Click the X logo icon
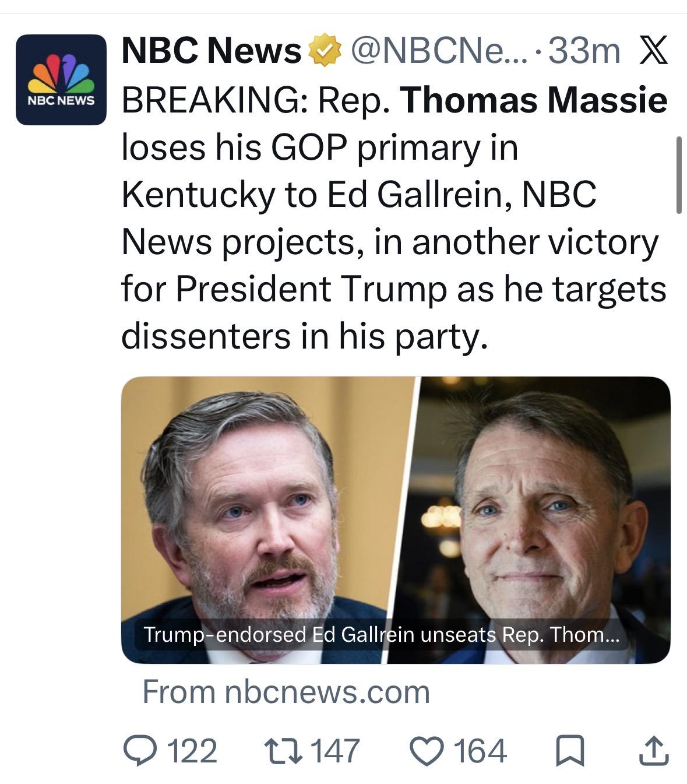The width and height of the screenshot is (687, 784). click(x=653, y=51)
